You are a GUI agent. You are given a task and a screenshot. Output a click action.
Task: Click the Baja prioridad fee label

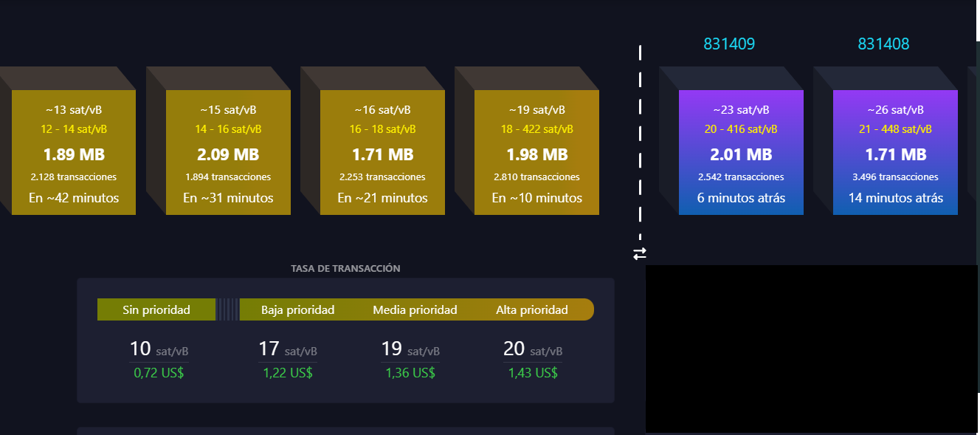[x=297, y=309]
